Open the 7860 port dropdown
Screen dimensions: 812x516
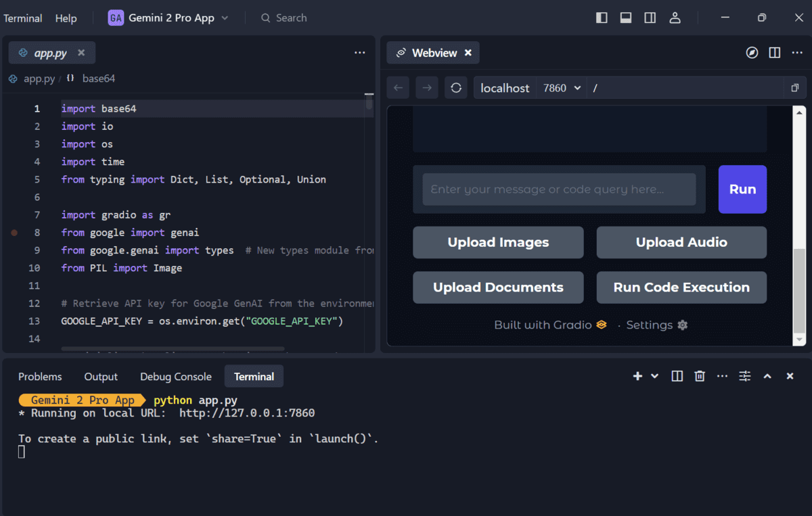(x=562, y=88)
